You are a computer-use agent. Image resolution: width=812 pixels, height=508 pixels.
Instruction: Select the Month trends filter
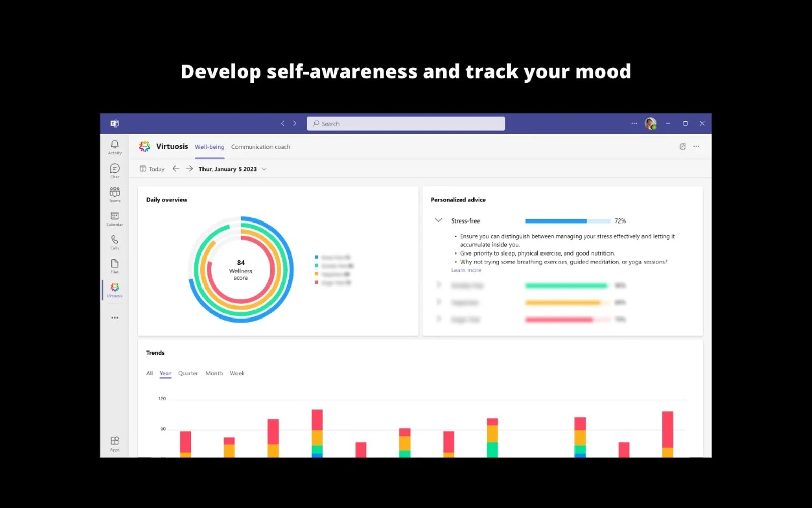pyautogui.click(x=214, y=373)
